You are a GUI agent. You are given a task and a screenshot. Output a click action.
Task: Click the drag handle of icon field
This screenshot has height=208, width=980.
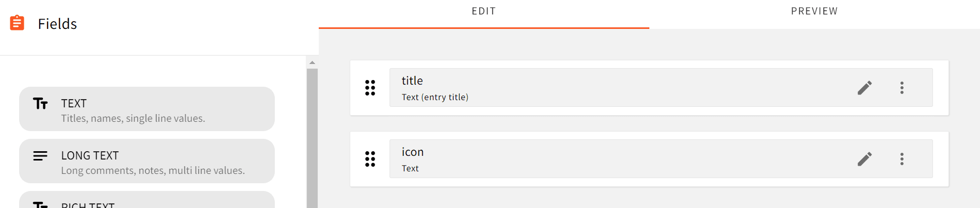(x=370, y=159)
